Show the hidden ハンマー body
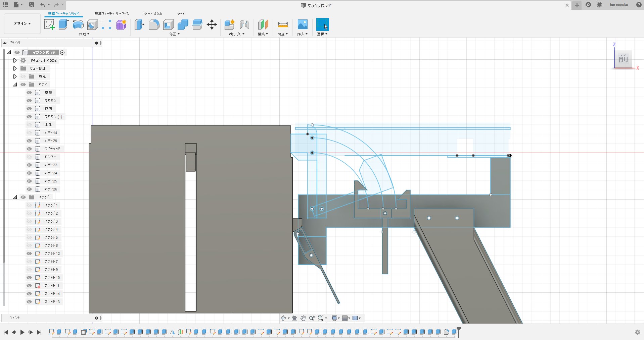The image size is (644, 340). [x=29, y=157]
